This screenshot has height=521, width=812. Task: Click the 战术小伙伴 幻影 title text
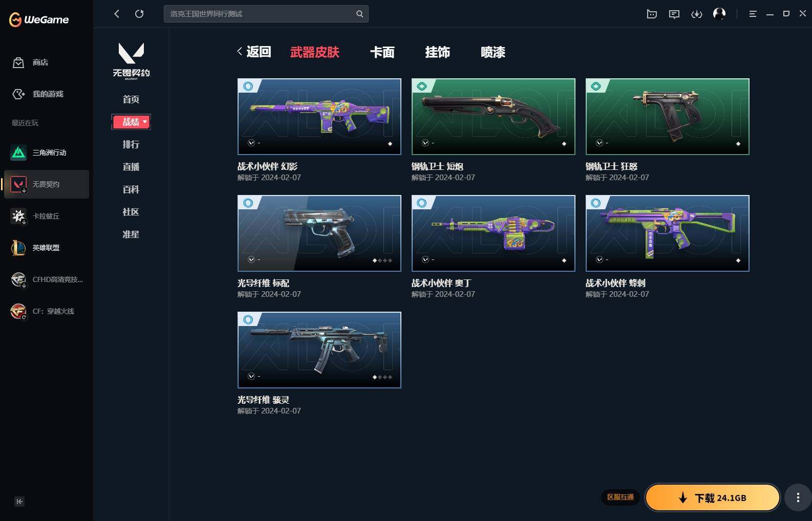click(267, 166)
